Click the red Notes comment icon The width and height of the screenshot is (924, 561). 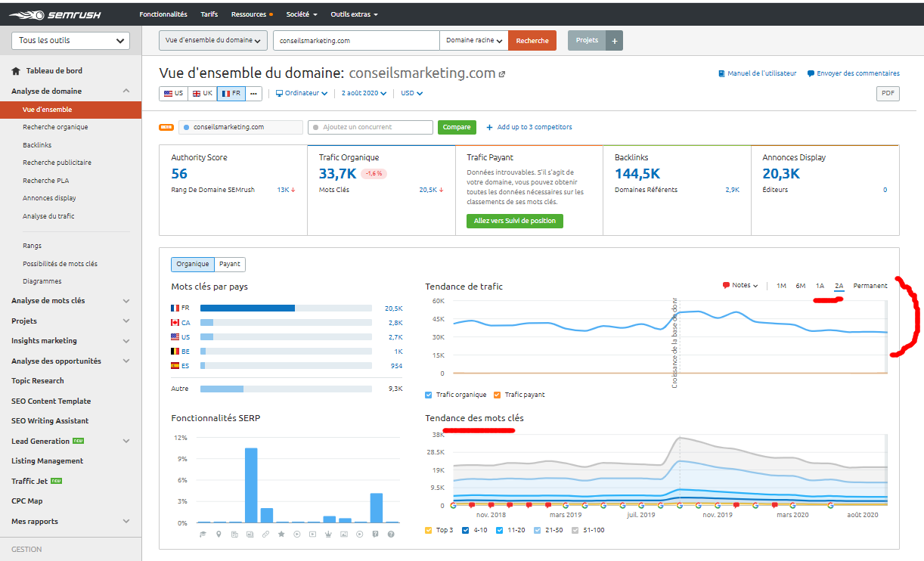[726, 286]
